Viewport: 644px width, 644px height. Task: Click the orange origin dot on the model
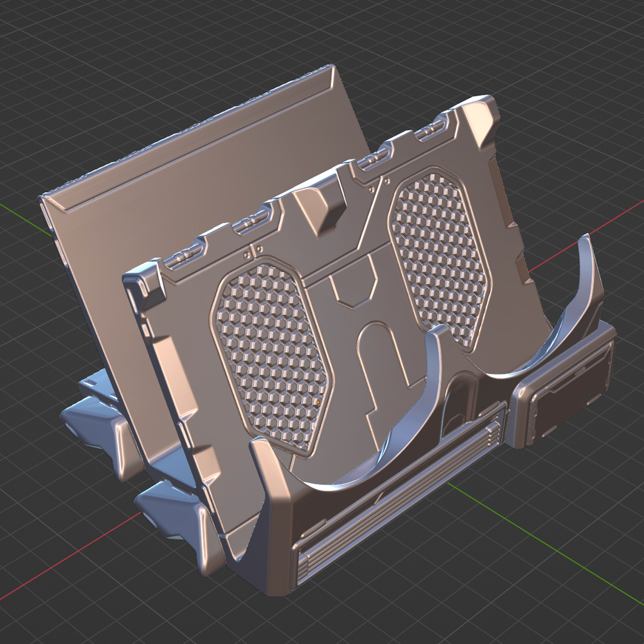[x=318, y=401]
